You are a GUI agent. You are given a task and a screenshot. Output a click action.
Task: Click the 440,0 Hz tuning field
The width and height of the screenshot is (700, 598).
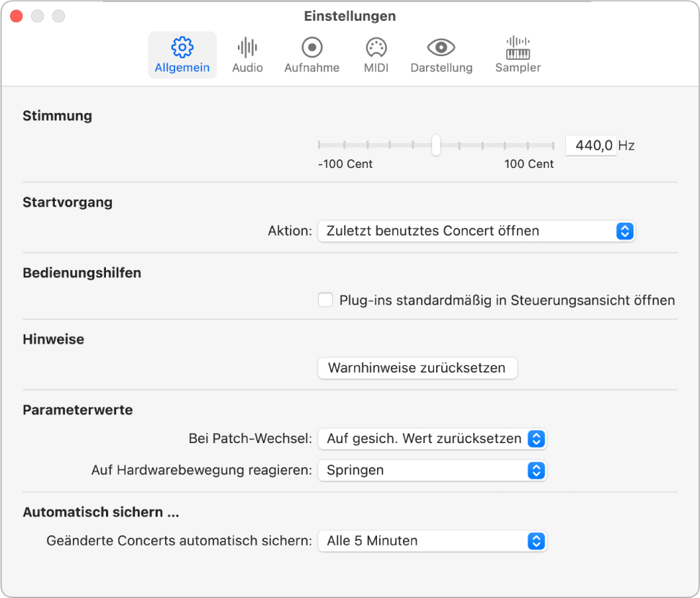(591, 146)
